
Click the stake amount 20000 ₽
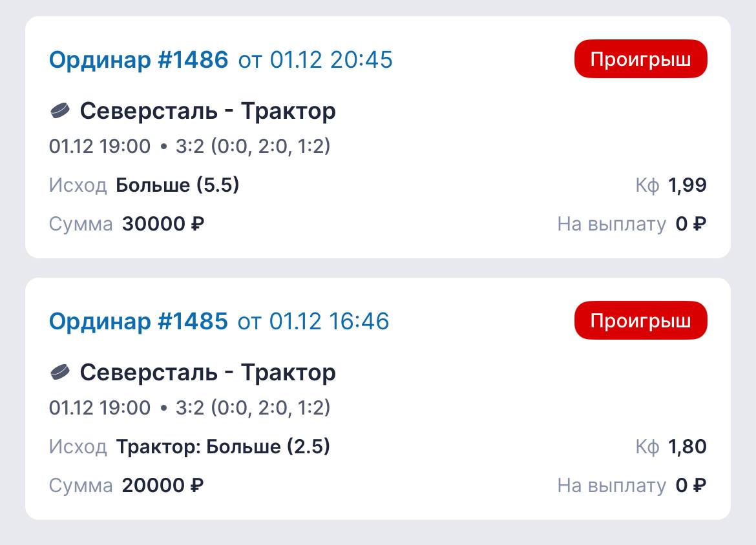point(163,486)
